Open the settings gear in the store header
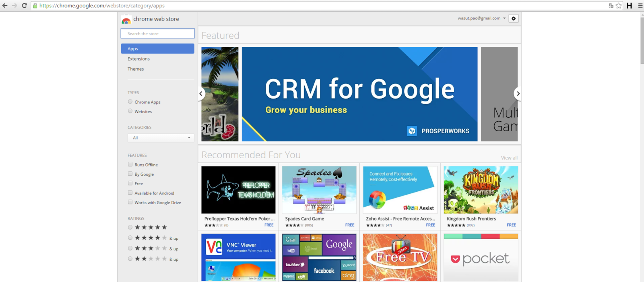The width and height of the screenshot is (644, 282). point(514,18)
